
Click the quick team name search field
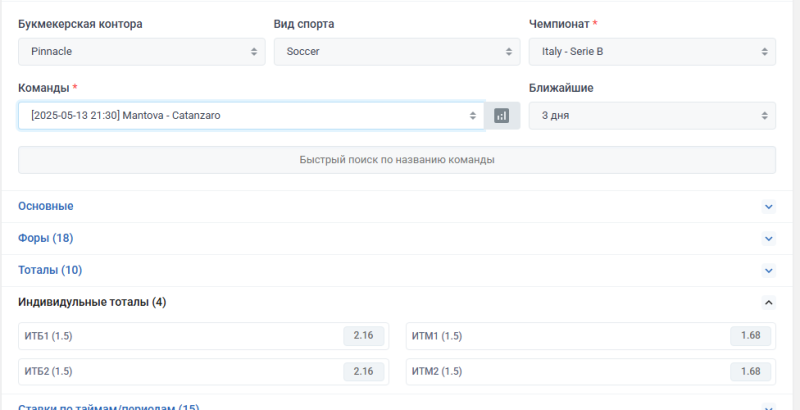point(397,160)
